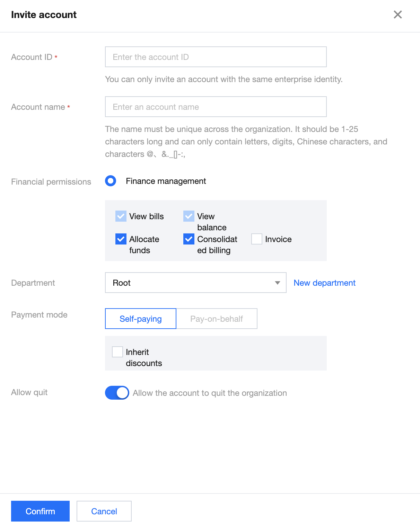420x525 pixels.
Task: Click the Cancel button
Action: tap(104, 511)
